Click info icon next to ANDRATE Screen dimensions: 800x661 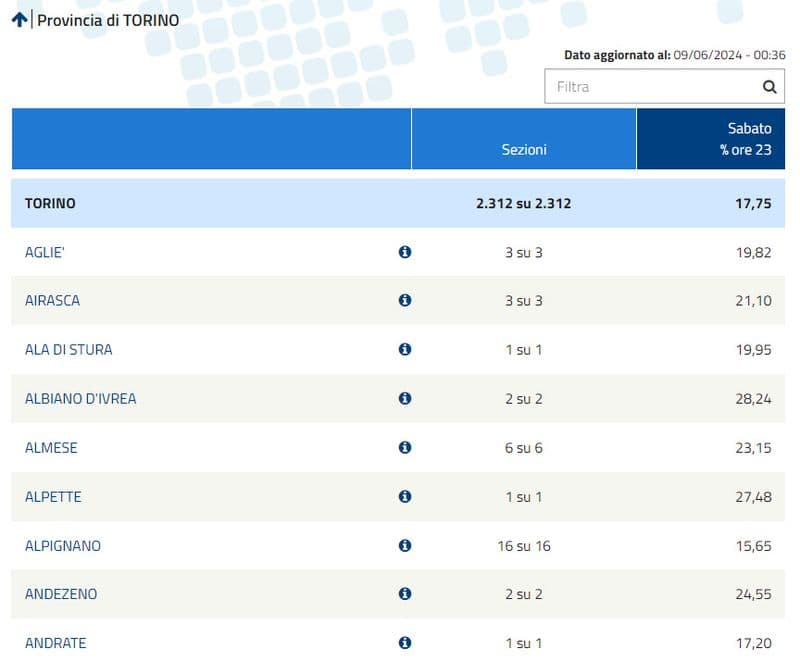click(405, 642)
